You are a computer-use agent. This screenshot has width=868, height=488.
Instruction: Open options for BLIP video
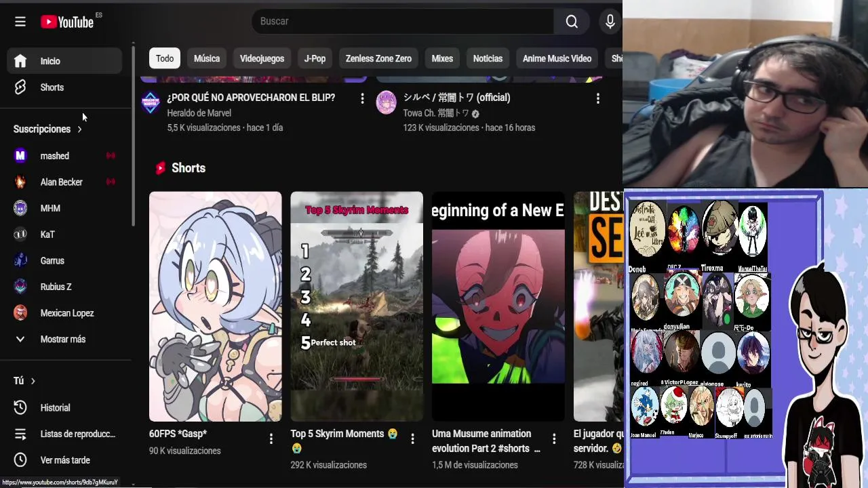click(362, 99)
